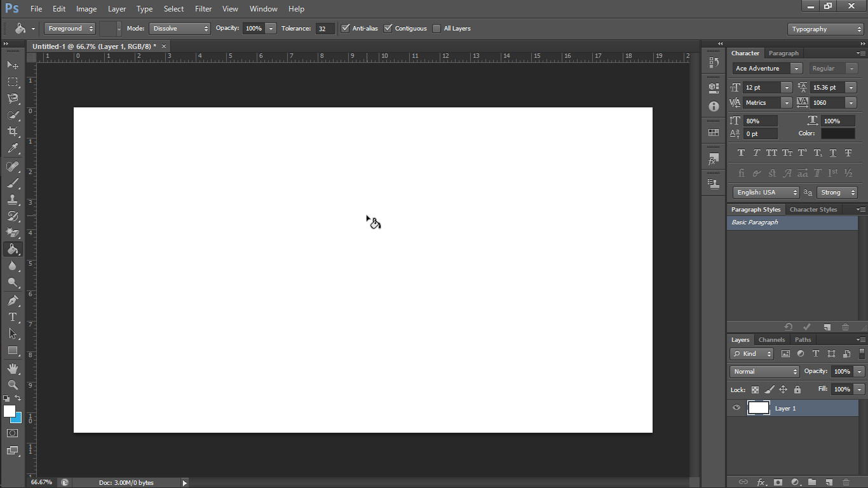Open the kerning Metrics dropdown
The image size is (868, 488).
tap(787, 103)
